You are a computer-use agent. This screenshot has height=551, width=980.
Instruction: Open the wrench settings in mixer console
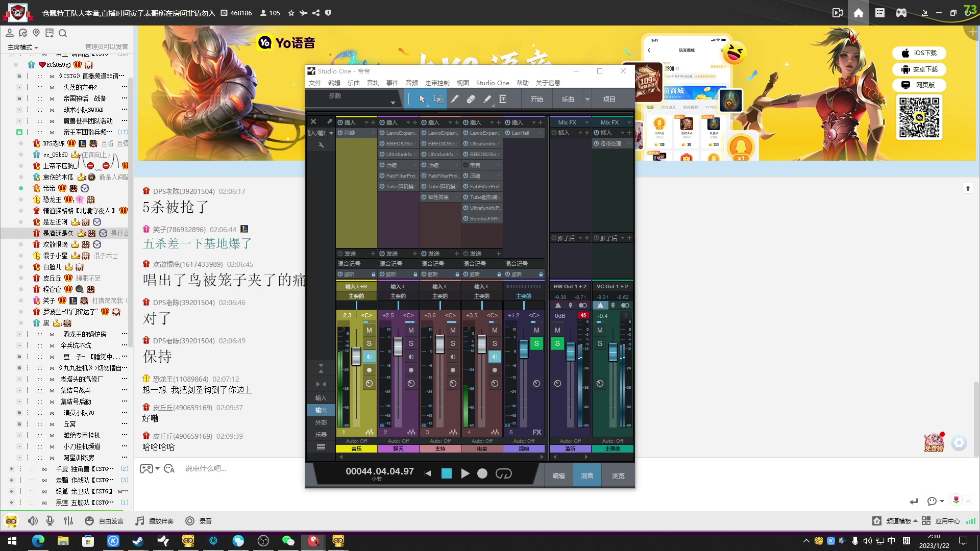tap(321, 145)
